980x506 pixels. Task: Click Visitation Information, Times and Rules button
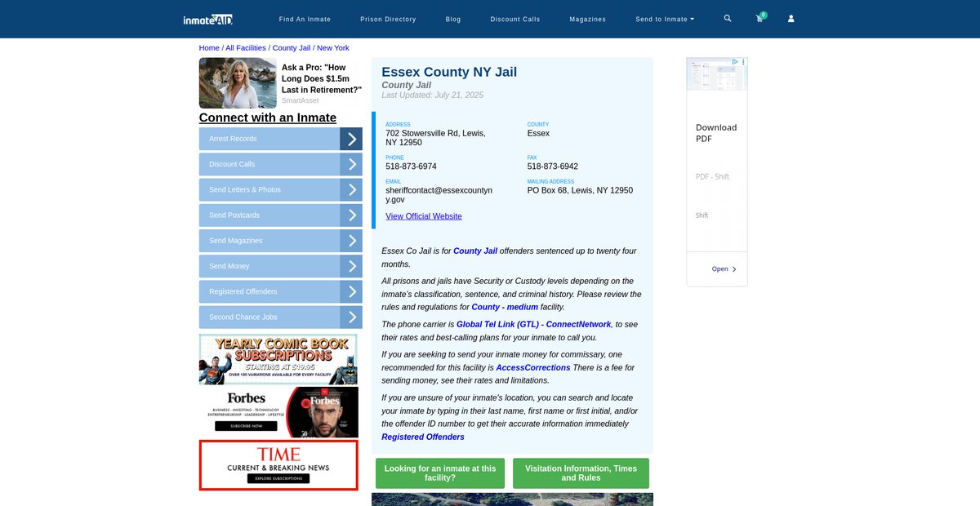point(581,473)
